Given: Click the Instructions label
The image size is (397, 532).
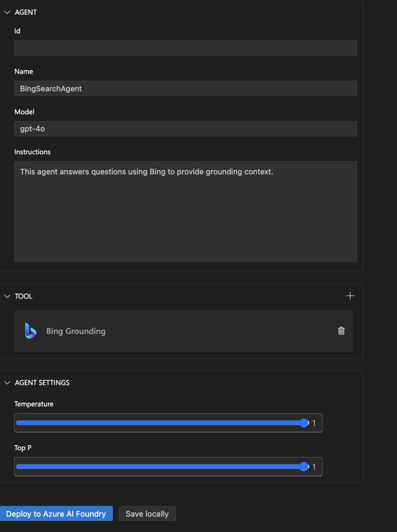Looking at the screenshot, I should point(33,152).
